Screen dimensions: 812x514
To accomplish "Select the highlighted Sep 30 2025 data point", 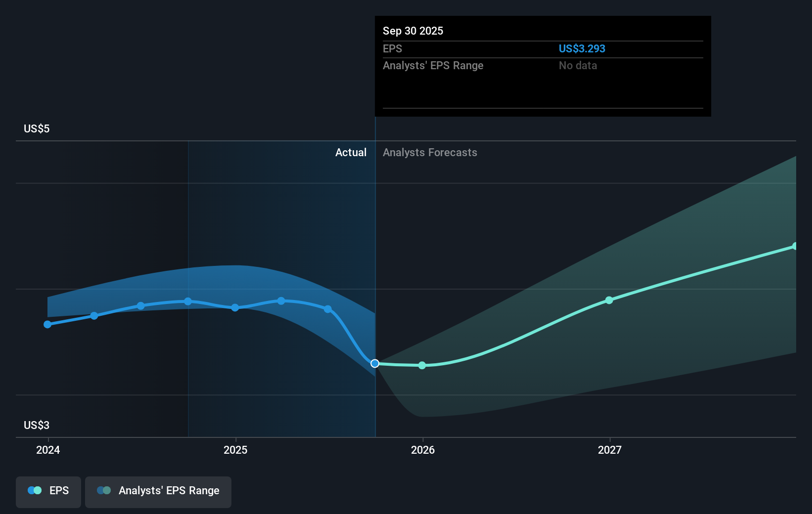I will tap(375, 363).
